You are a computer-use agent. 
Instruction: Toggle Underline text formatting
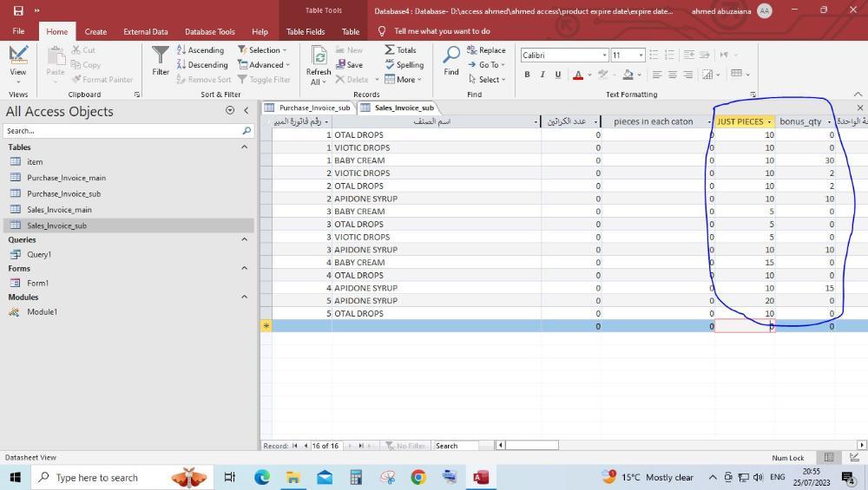pyautogui.click(x=557, y=75)
